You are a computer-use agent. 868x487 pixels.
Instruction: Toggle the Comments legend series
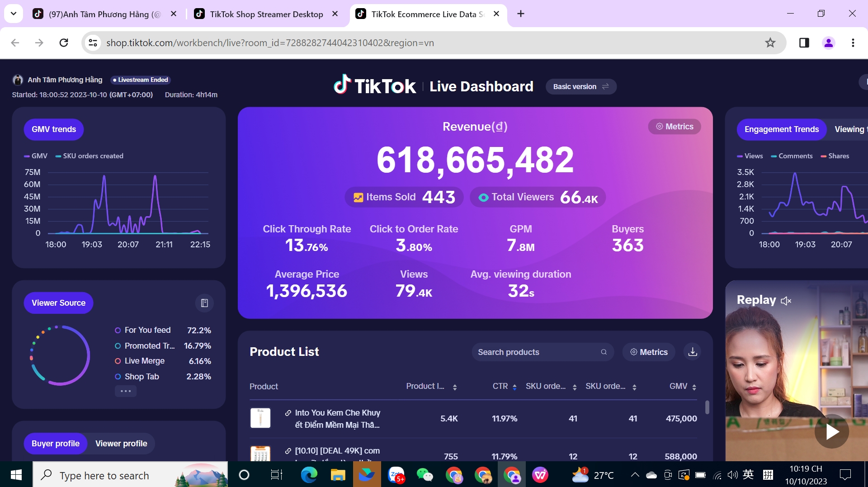[792, 156]
